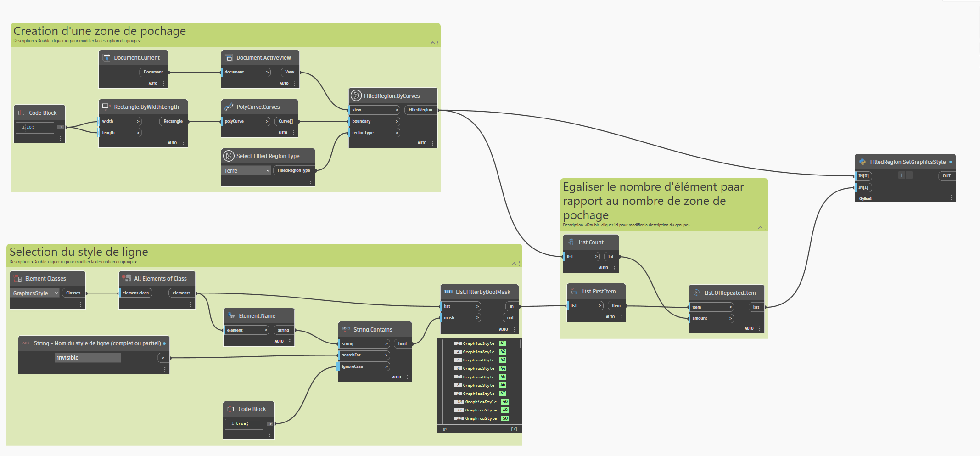Screen dimensions: 980x456
Task: Click the List.FilterByBoolMask node icon
Action: click(448, 292)
